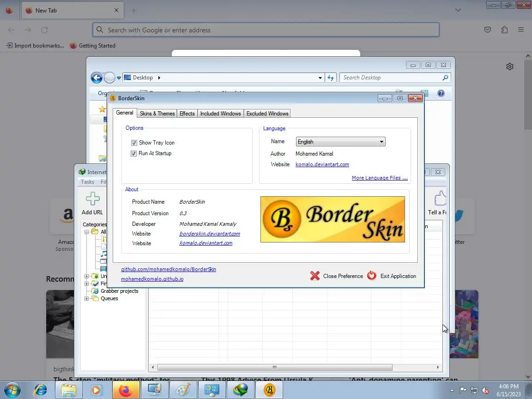
Task: Open the github.com/mohamedkomalo/BorderSkin link
Action: tap(169, 269)
